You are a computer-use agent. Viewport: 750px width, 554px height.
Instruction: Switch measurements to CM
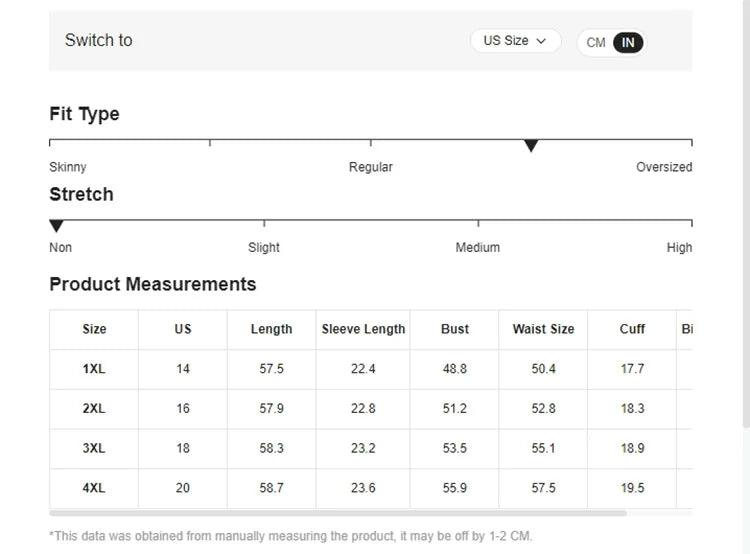coord(596,43)
